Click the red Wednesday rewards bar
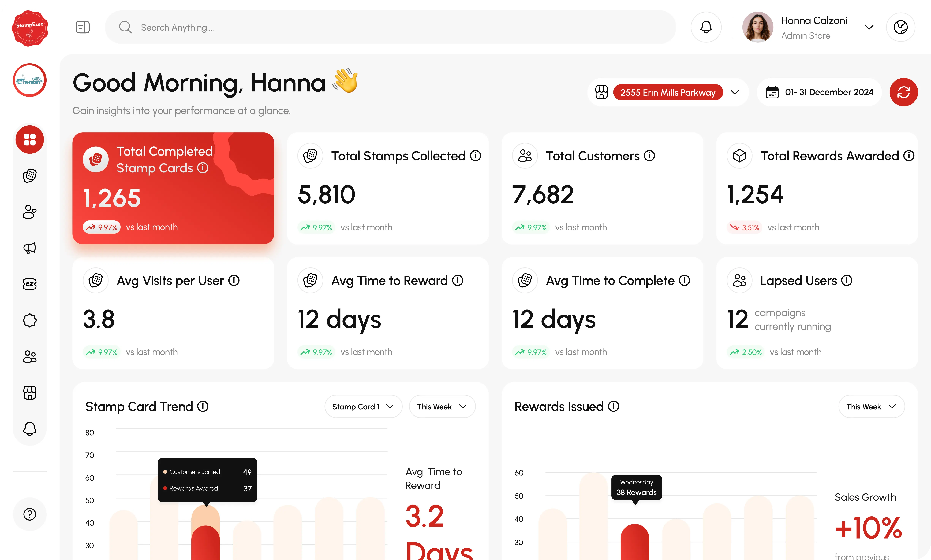931x560 pixels. pos(635,542)
